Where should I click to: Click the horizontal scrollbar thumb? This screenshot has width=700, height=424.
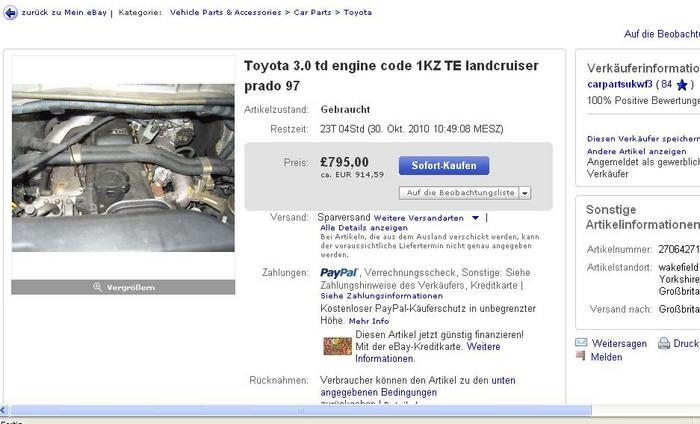point(301,410)
